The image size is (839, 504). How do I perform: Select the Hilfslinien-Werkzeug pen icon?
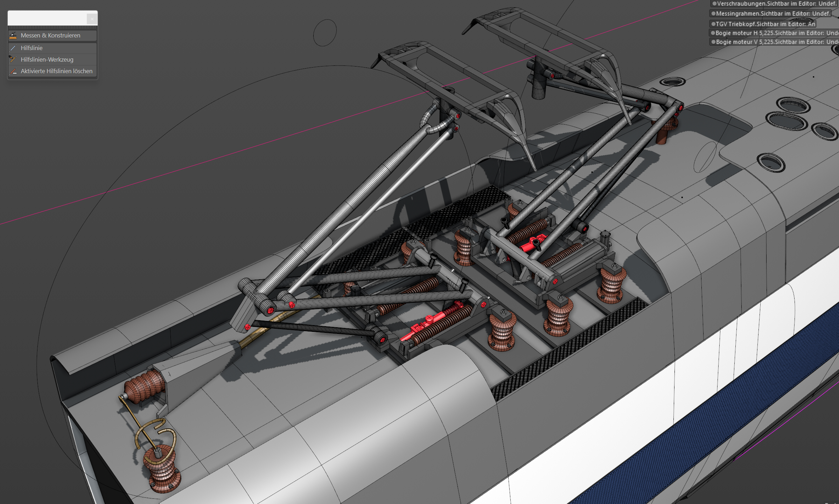[x=13, y=59]
